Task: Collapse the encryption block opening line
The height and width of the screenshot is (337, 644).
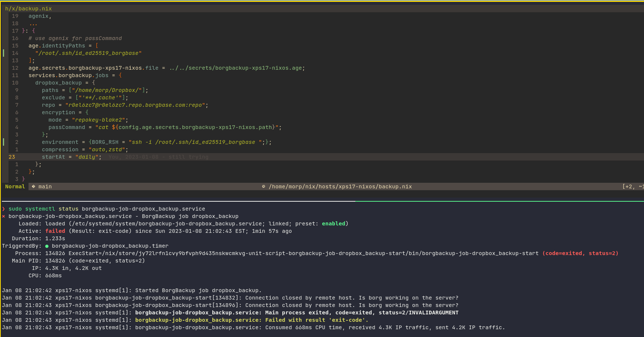Action: click(87, 112)
